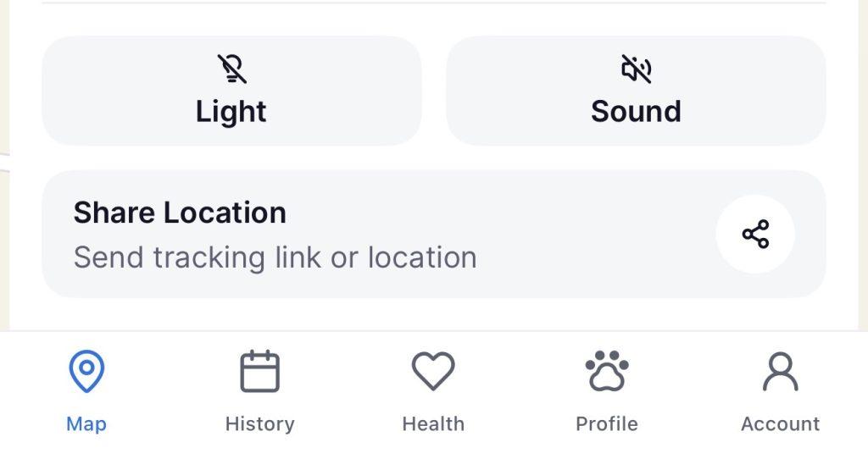
Task: Click 'Send tracking link or location' text
Action: (275, 257)
